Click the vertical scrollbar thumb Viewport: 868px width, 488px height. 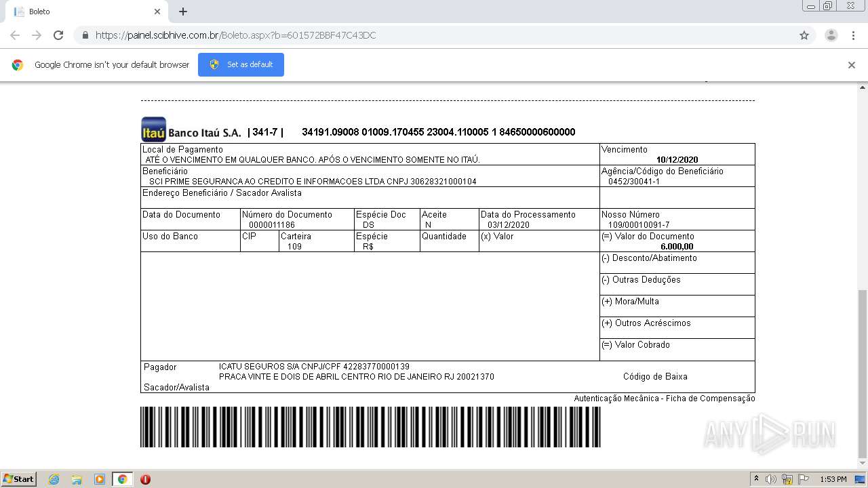coord(863,373)
